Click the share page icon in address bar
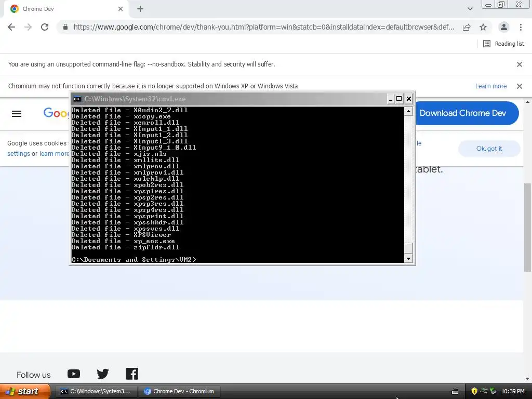 467,27
